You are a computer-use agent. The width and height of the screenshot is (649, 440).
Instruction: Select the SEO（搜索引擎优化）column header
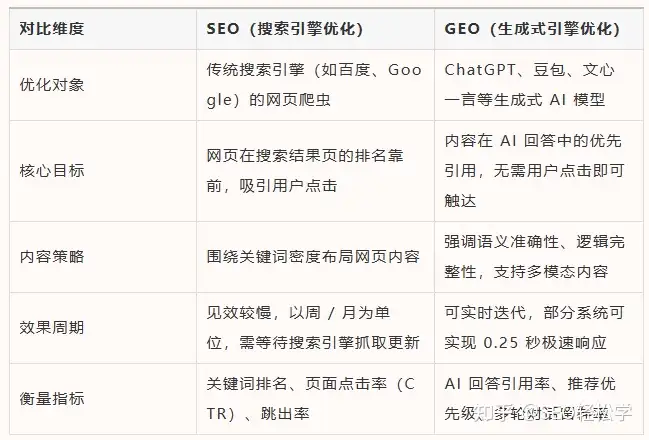click(315, 29)
